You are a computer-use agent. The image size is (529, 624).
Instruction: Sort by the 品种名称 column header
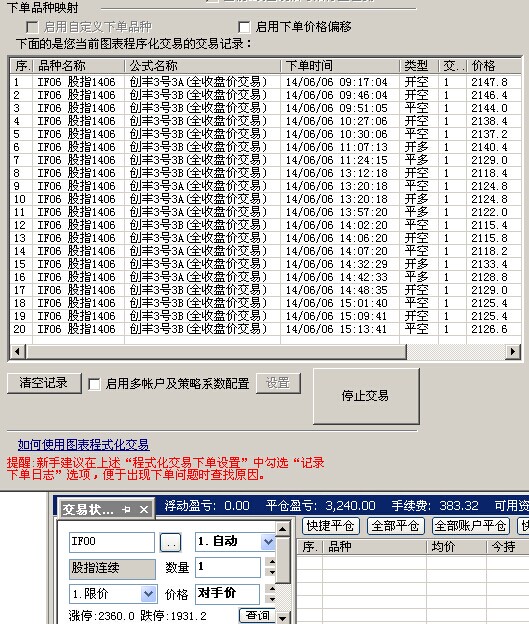pos(79,66)
